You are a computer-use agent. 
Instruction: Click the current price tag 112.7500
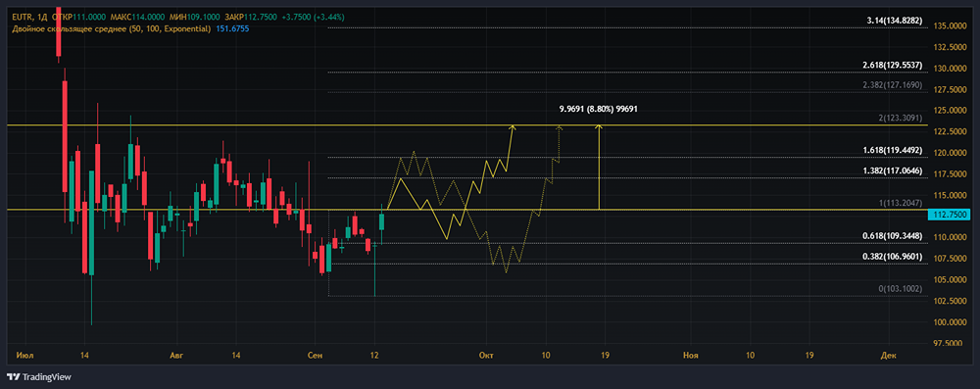click(x=949, y=215)
